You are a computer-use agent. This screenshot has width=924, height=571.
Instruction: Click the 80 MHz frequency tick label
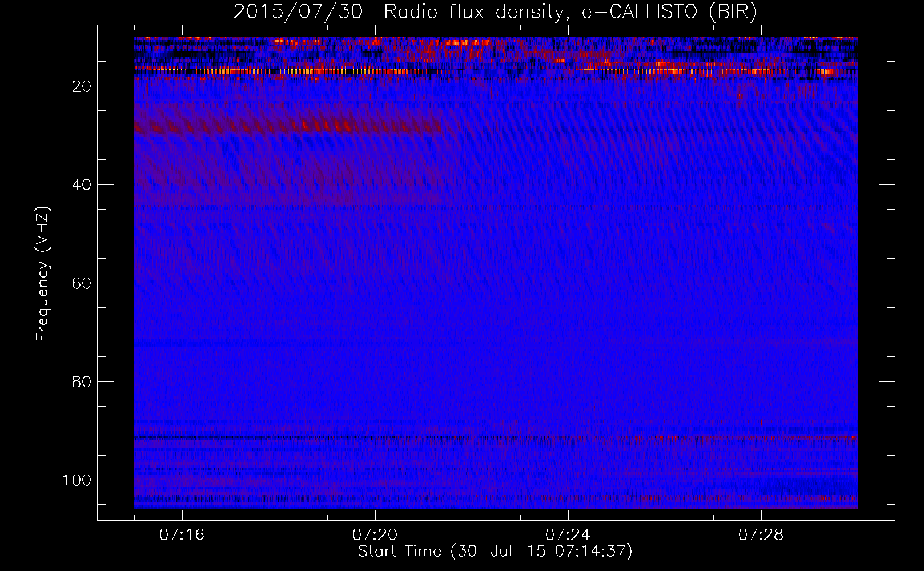[x=82, y=381]
